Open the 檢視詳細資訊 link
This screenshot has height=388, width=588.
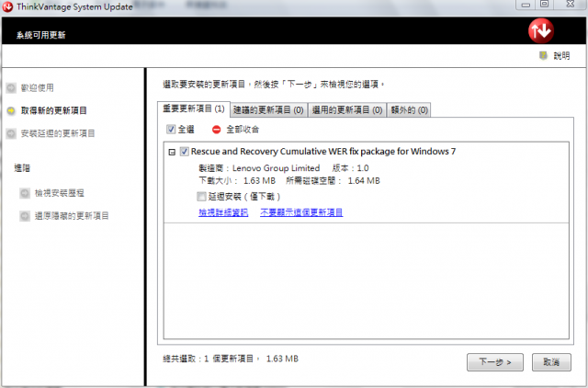click(223, 212)
